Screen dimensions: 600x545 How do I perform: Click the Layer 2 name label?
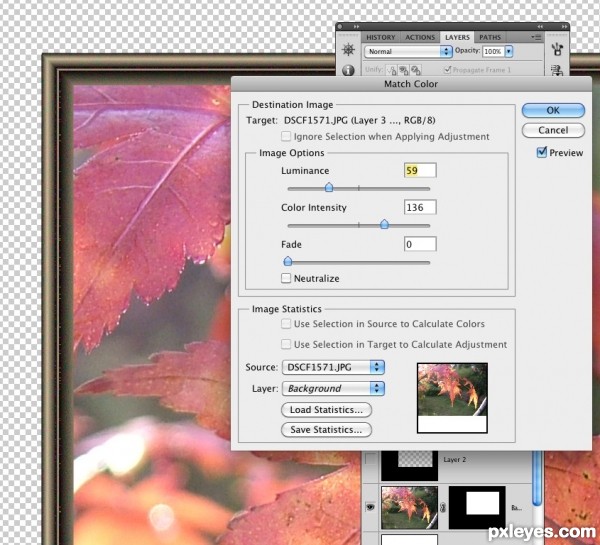click(x=455, y=460)
